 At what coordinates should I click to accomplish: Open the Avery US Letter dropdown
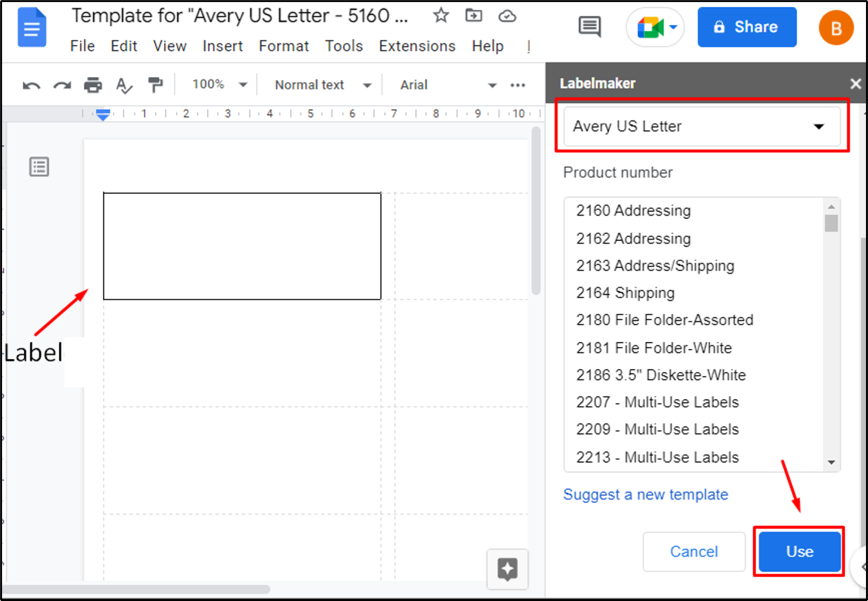[701, 127]
